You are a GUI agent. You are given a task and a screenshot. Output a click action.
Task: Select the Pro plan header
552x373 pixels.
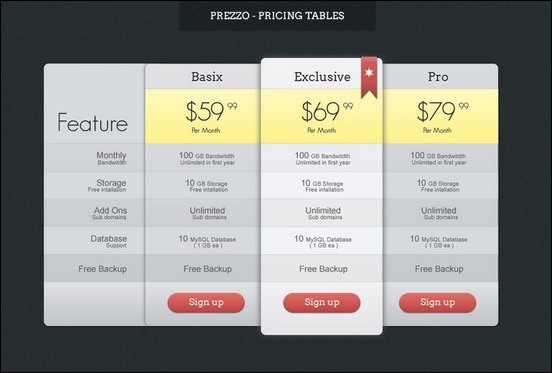(438, 77)
